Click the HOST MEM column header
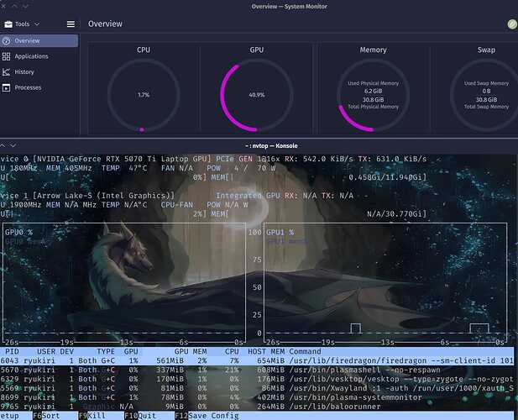Viewport: 518px width, 420px height. tap(266, 351)
